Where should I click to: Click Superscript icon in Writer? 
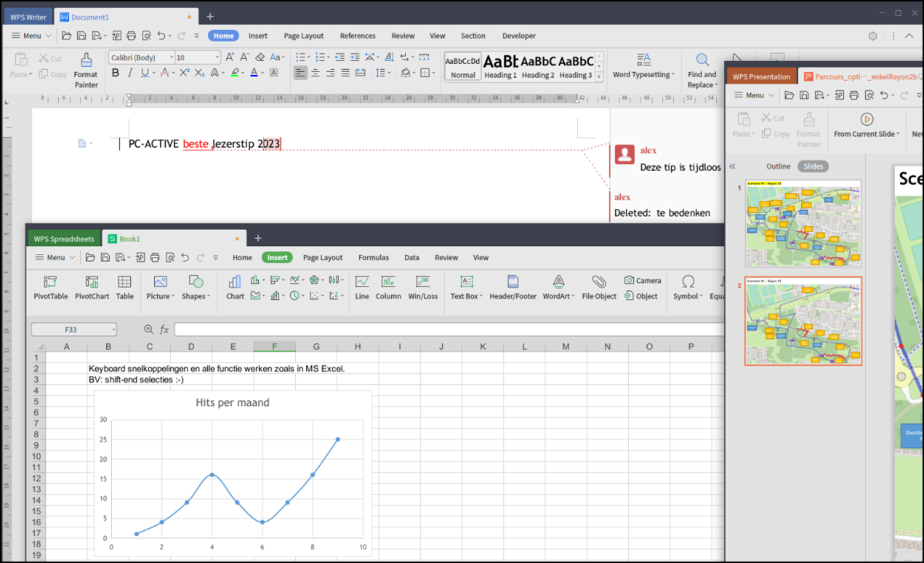pyautogui.click(x=185, y=73)
